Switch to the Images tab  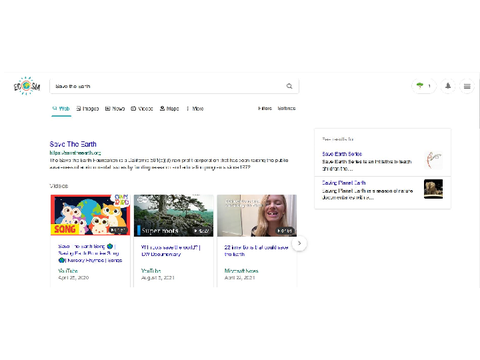[88, 109]
